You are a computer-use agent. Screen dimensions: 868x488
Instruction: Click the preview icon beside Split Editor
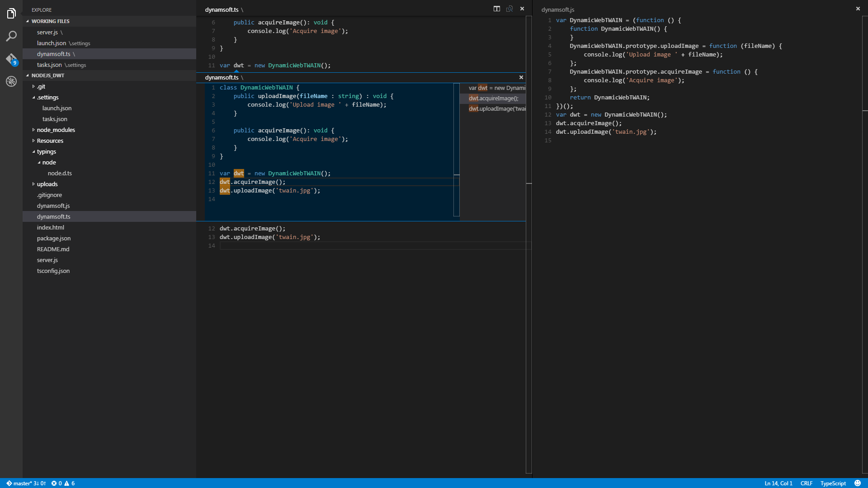point(509,9)
